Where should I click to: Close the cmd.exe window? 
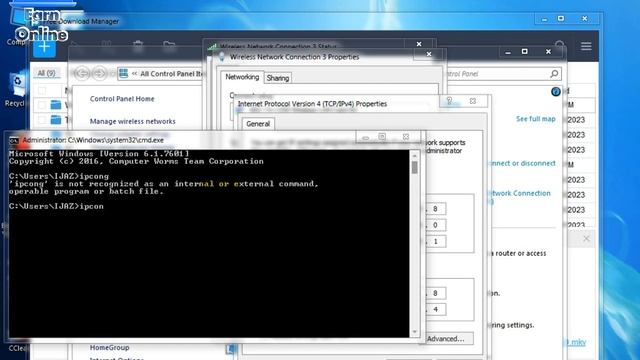406,137
